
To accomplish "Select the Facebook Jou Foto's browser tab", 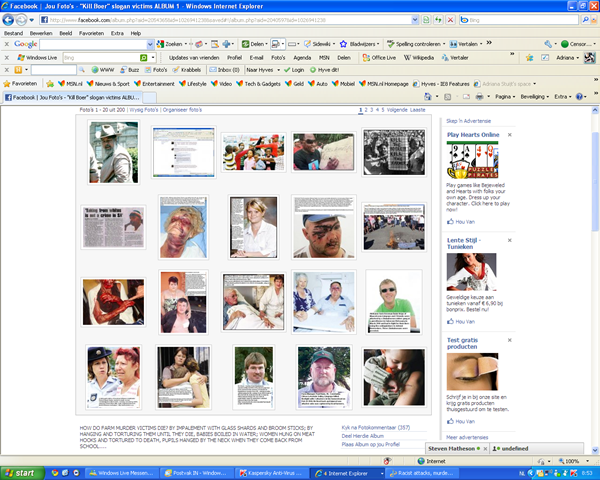I will click(73, 97).
